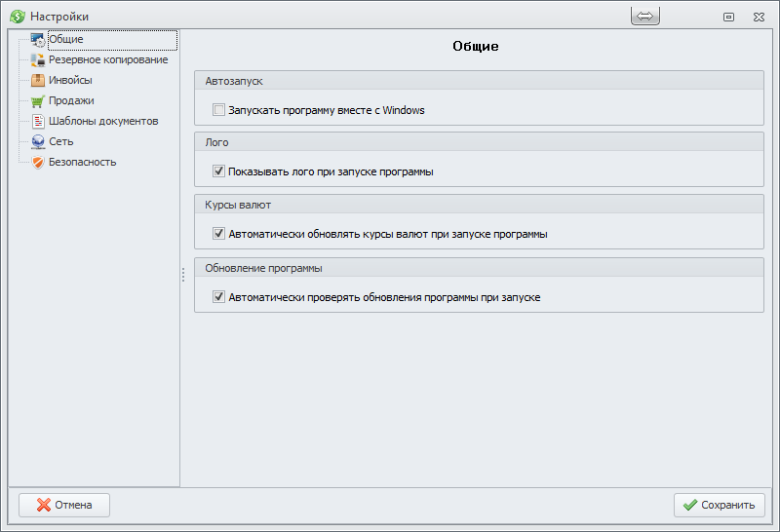Uncheck automatic program update check at startup
Image resolution: width=780 pixels, height=532 pixels.
click(218, 297)
